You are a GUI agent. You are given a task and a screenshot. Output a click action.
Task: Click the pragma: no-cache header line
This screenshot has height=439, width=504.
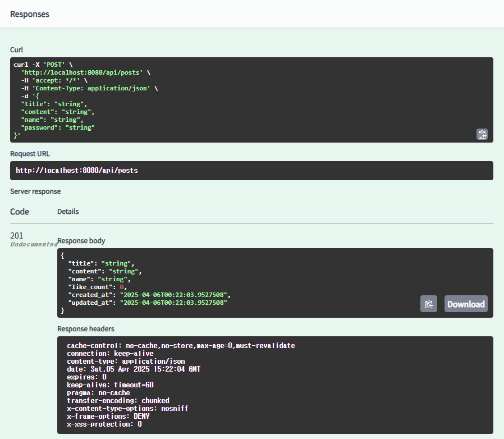click(x=98, y=393)
